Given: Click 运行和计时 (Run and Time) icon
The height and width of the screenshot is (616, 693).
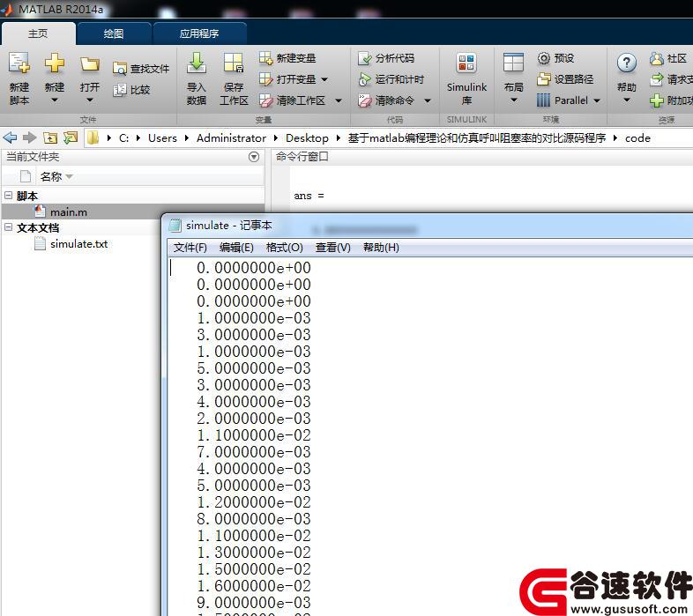Looking at the screenshot, I should [x=365, y=79].
